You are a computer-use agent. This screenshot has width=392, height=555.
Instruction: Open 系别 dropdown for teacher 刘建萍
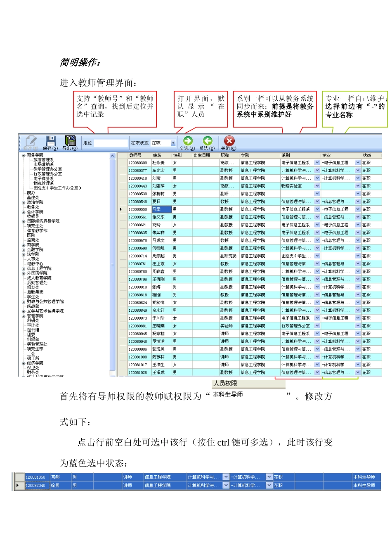(x=317, y=186)
